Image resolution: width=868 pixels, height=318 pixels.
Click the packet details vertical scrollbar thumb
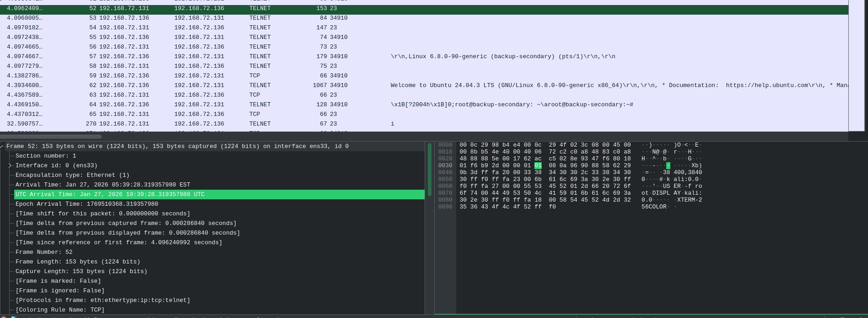coord(430,170)
